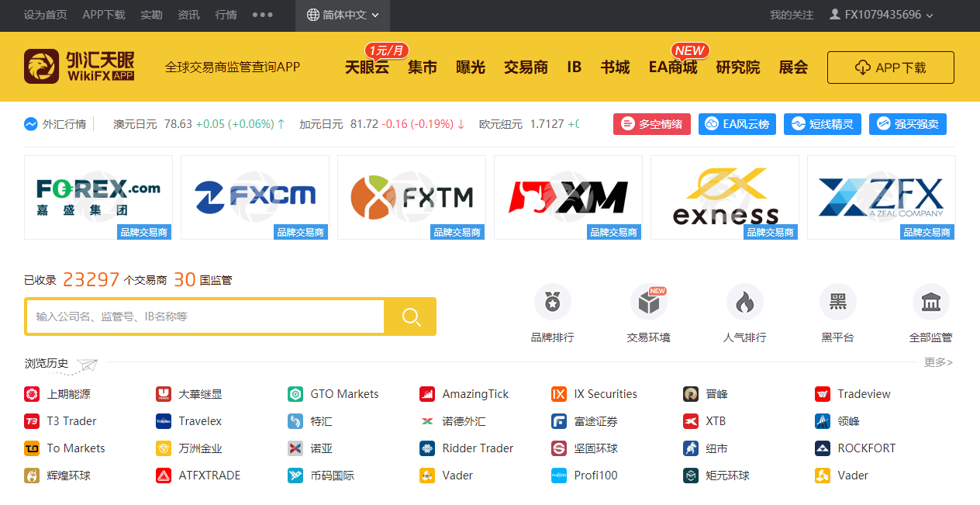Screen dimensions: 980x505
Task: Open the 交易商 nav item
Action: click(526, 67)
